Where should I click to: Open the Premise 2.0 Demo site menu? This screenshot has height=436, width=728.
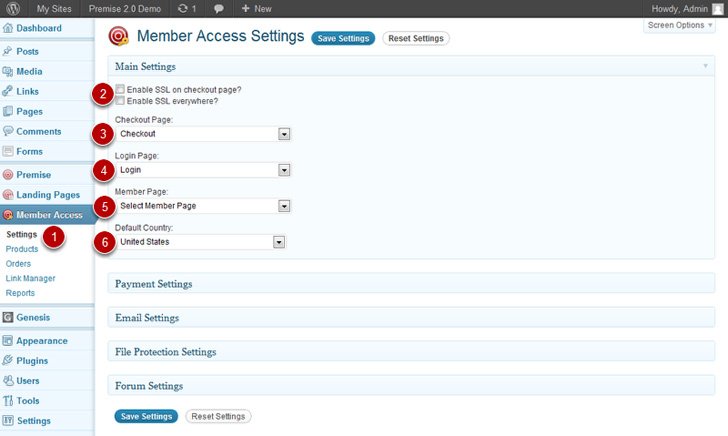point(125,9)
